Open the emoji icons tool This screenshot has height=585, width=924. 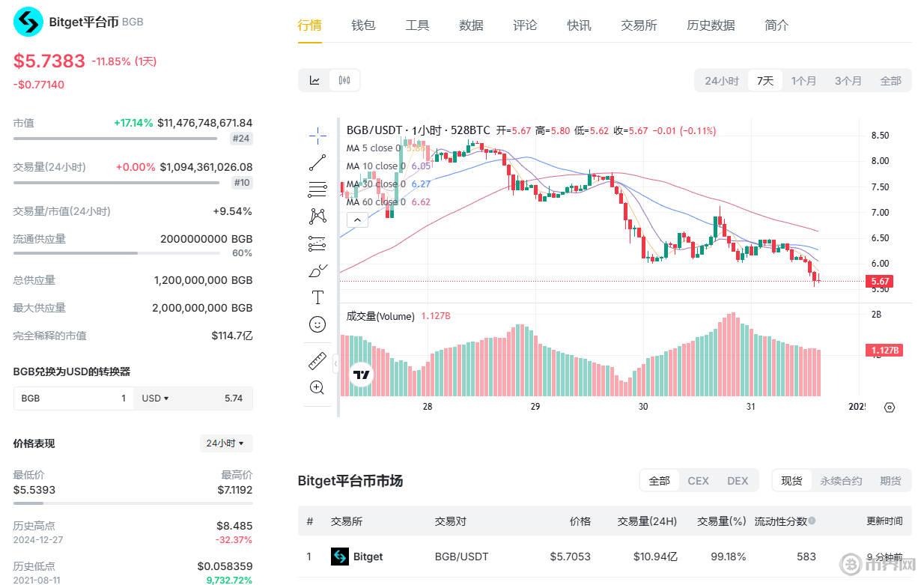[317, 324]
